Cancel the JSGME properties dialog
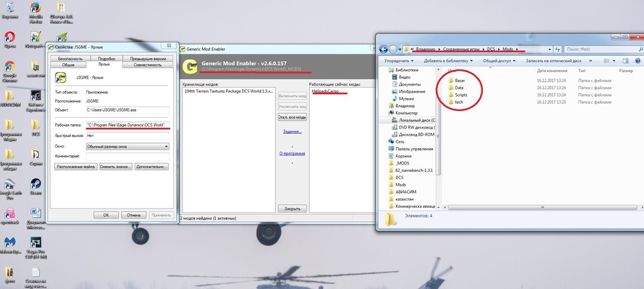Image resolution: width=644 pixels, height=289 pixels. tap(134, 215)
